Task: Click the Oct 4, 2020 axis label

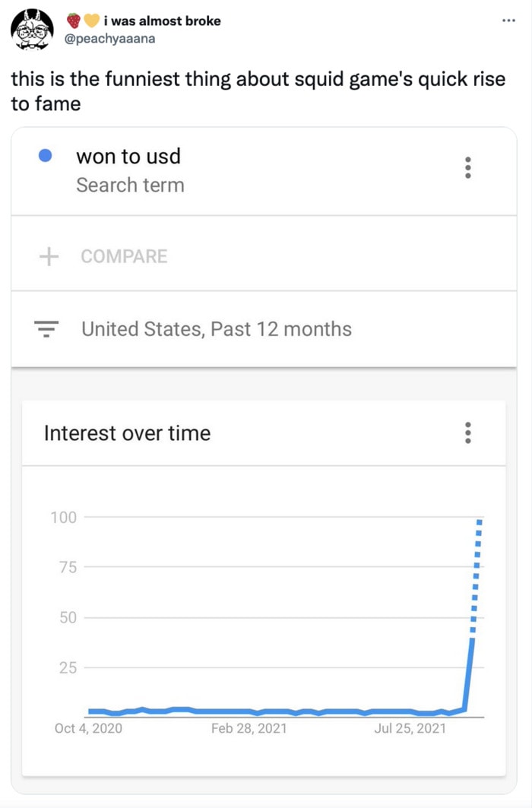Action: (x=89, y=728)
